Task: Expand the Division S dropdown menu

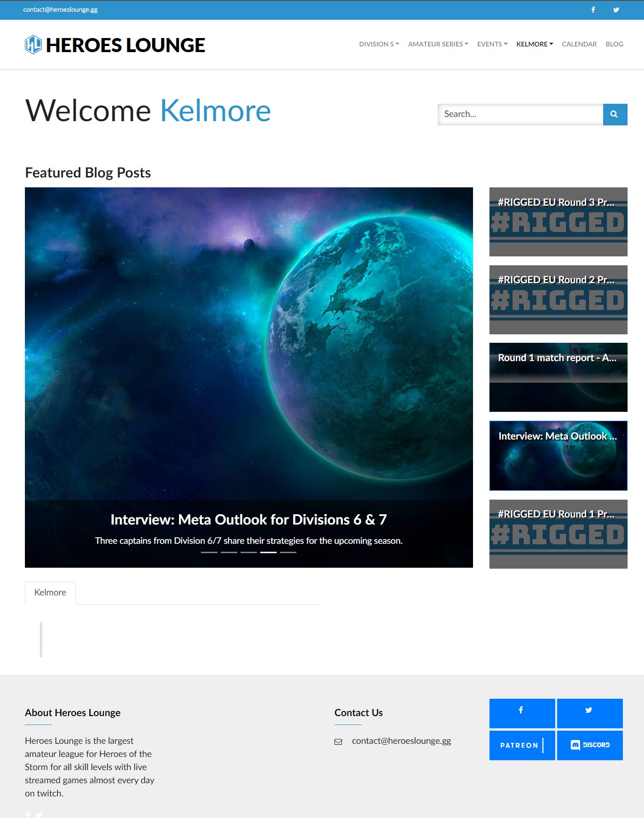Action: pos(379,44)
